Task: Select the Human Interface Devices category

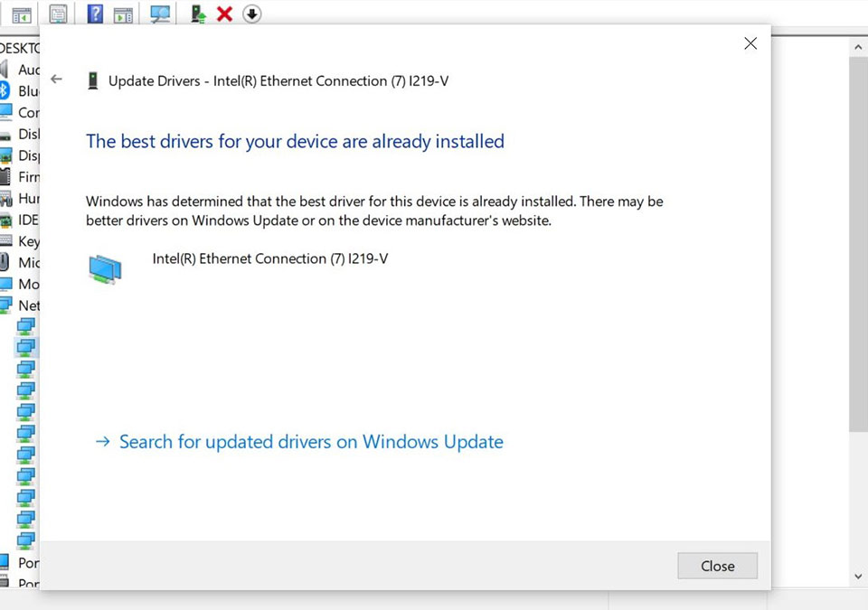Action: 20,198
